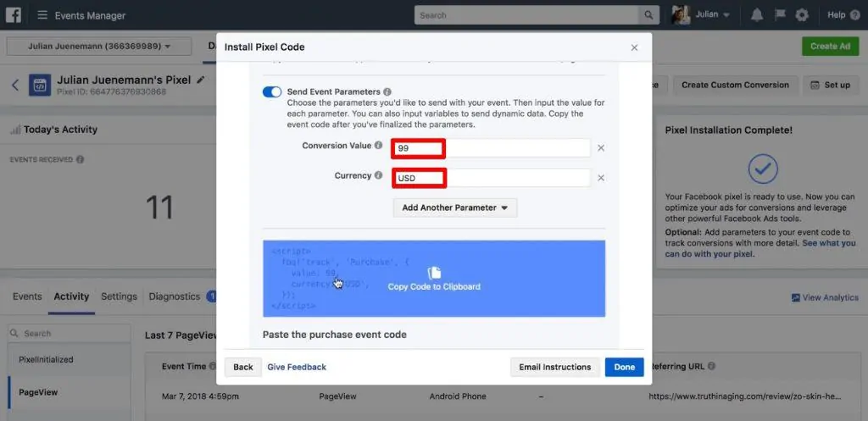The height and width of the screenshot is (421, 868).
Task: Click the events received count 11
Action: click(159, 208)
